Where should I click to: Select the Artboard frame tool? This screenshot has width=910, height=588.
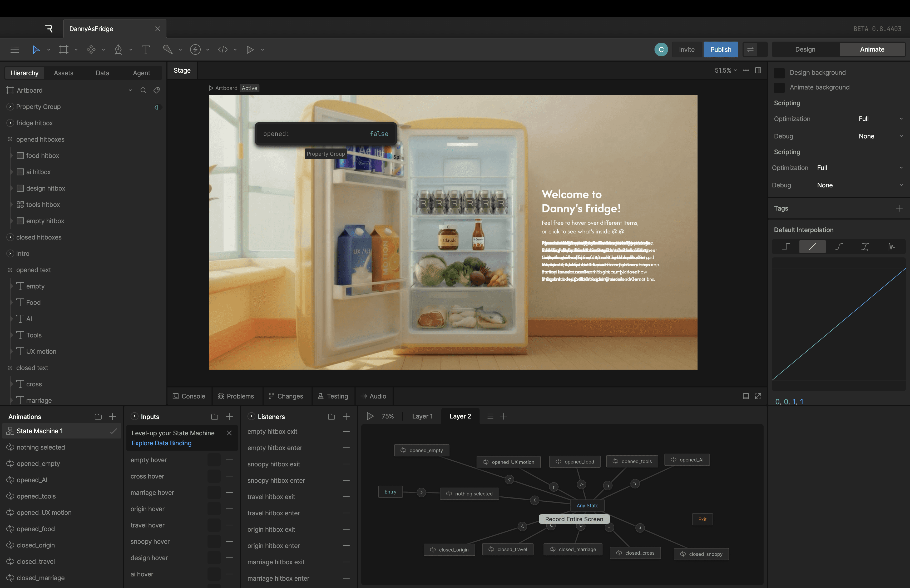point(64,50)
